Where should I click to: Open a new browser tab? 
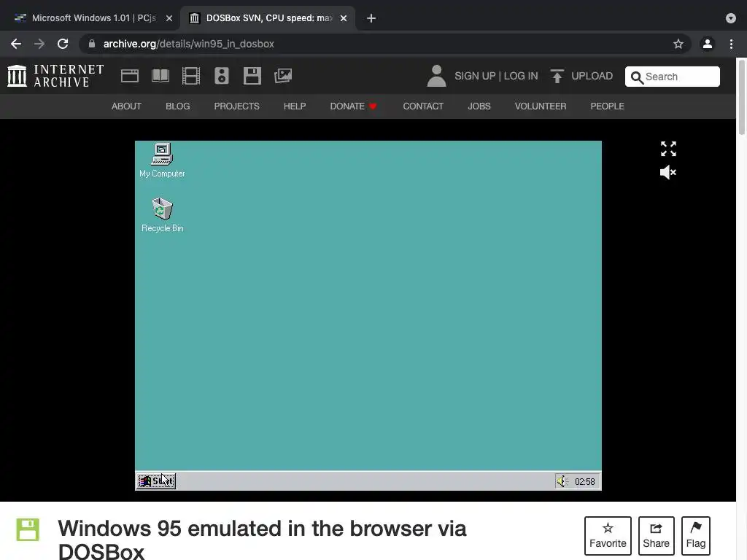pyautogui.click(x=371, y=18)
